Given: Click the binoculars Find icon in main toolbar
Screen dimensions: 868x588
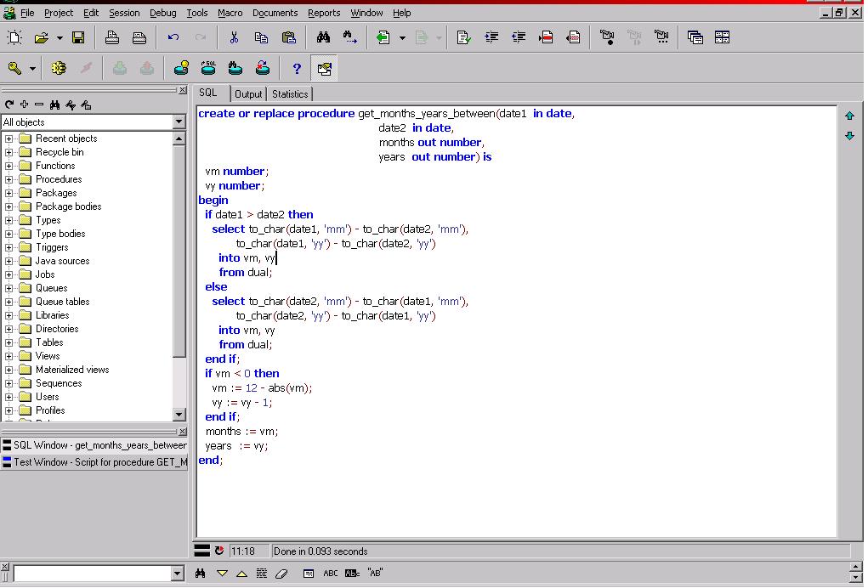Looking at the screenshot, I should pyautogui.click(x=323, y=37).
